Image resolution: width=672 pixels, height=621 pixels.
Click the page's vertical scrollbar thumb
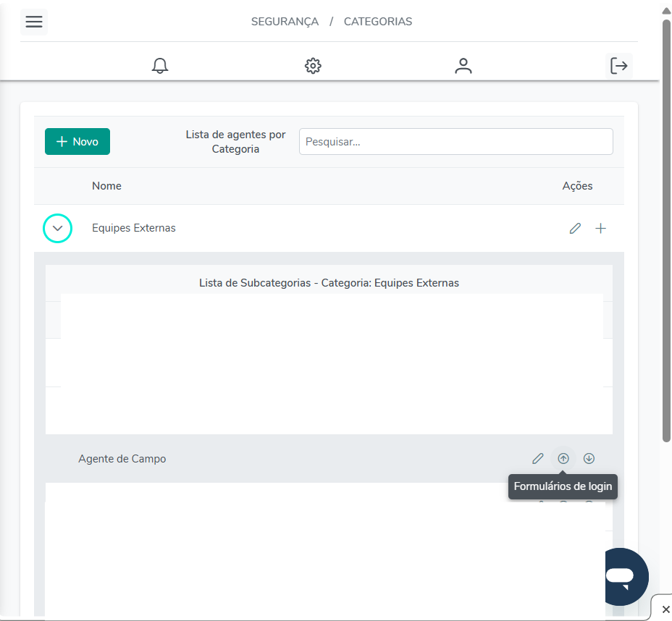point(666,232)
